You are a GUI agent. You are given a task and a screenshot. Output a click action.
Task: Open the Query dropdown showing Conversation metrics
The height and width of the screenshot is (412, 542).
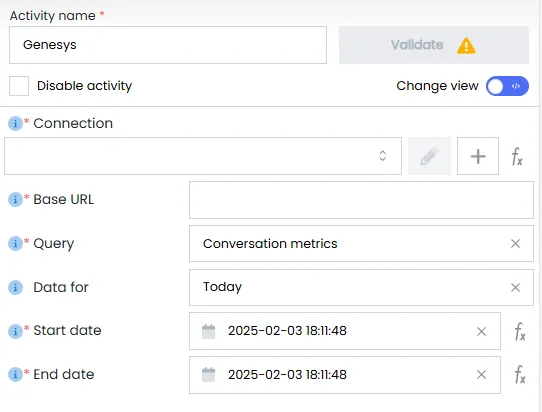click(361, 243)
